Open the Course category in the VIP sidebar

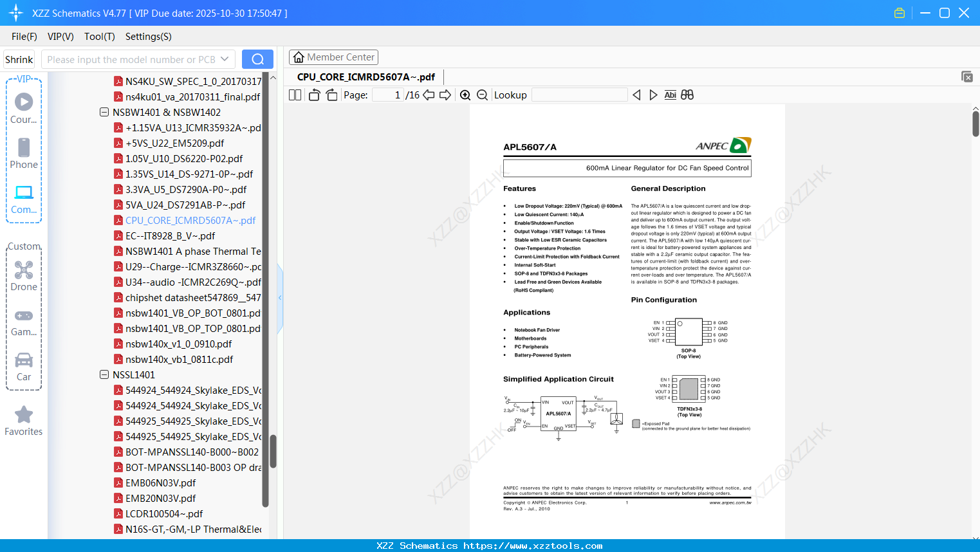pos(24,107)
